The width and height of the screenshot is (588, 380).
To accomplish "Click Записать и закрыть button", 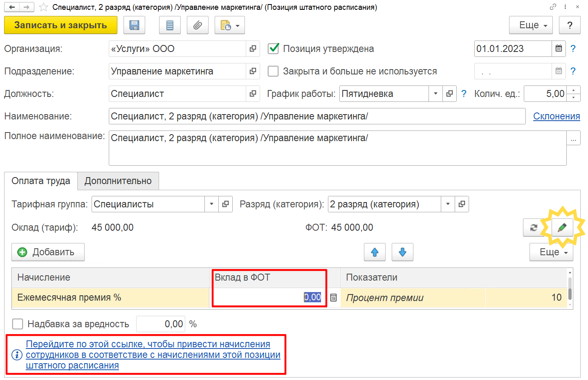I will 61,25.
